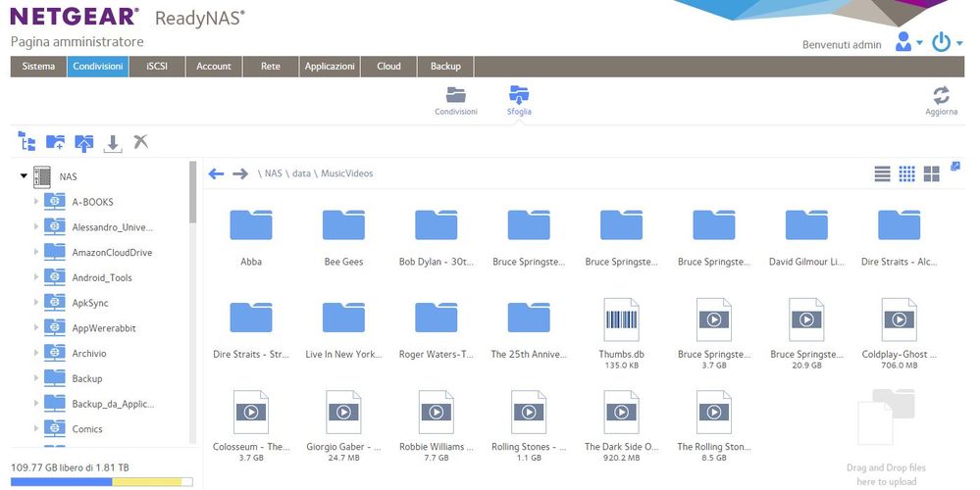Click the download icon in toolbar
The image size is (980, 490).
113,143
